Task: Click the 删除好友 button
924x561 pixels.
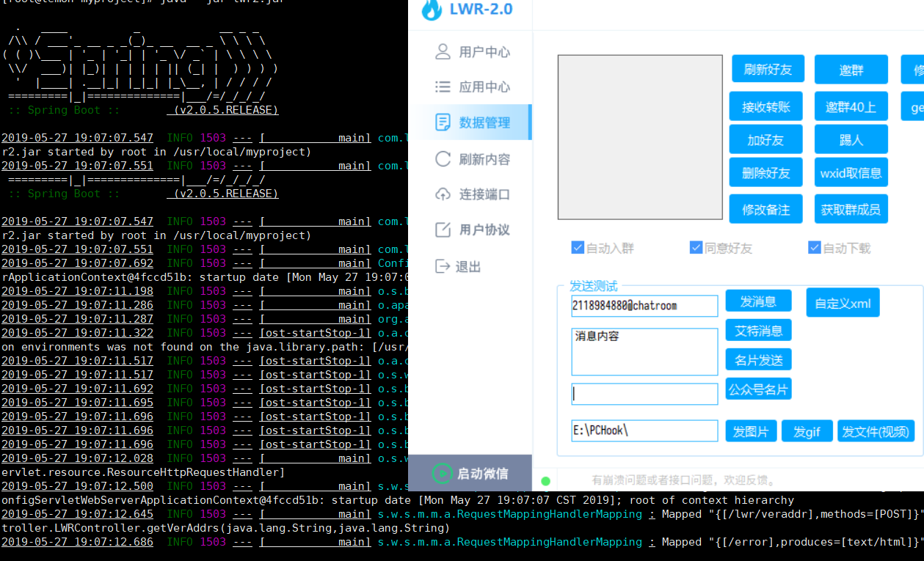Action: [766, 172]
